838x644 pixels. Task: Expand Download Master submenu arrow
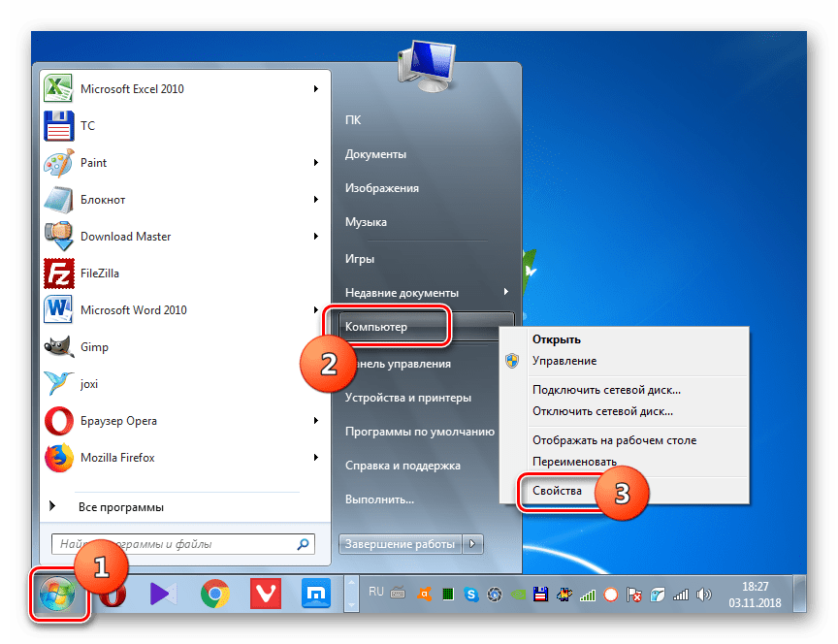[316, 237]
